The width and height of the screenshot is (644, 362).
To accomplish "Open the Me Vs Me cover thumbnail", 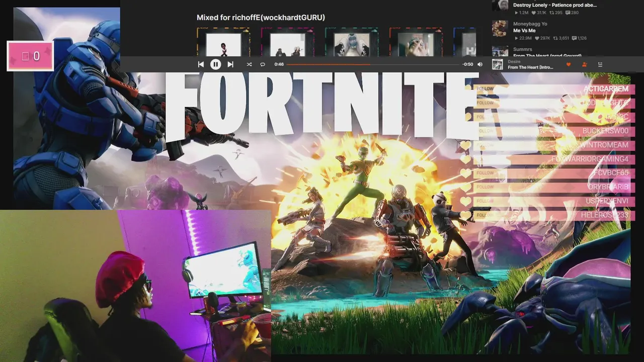I will 500,29.
